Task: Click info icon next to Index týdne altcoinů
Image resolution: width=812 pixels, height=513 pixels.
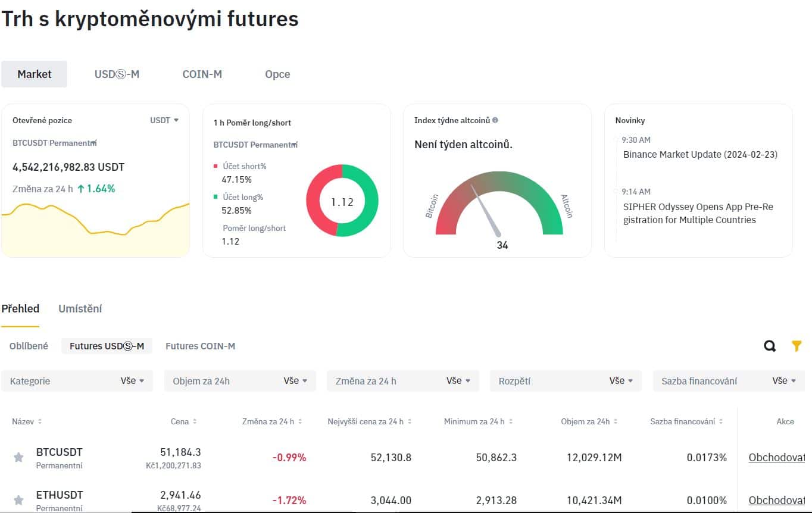Action: click(x=495, y=120)
